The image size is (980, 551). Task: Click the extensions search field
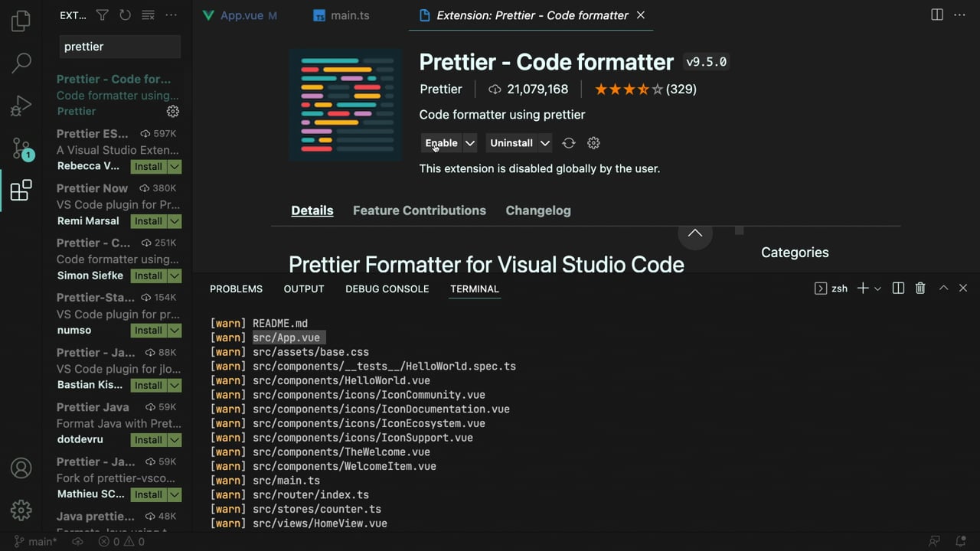(119, 47)
